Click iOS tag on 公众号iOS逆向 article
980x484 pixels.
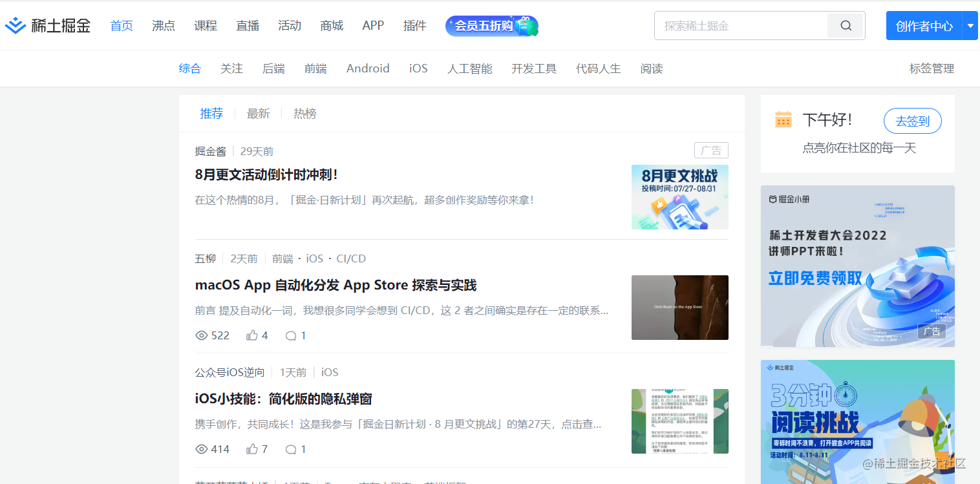[330, 372]
